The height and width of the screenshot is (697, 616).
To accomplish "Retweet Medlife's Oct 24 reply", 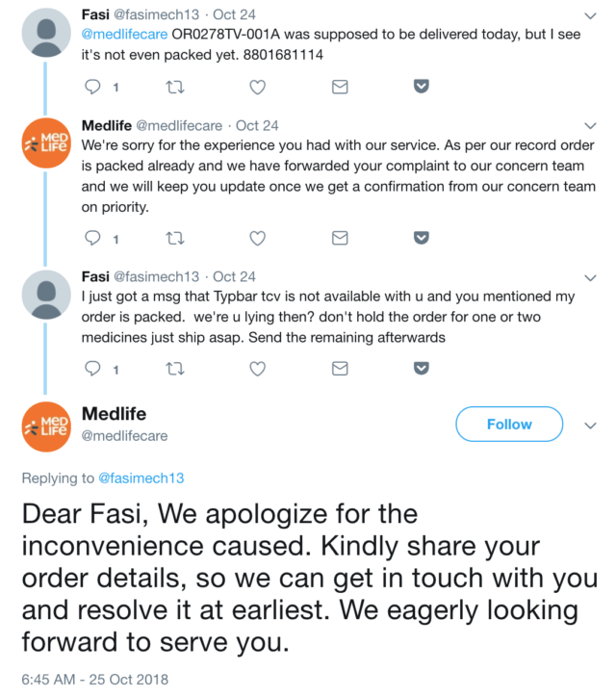I will 174,237.
